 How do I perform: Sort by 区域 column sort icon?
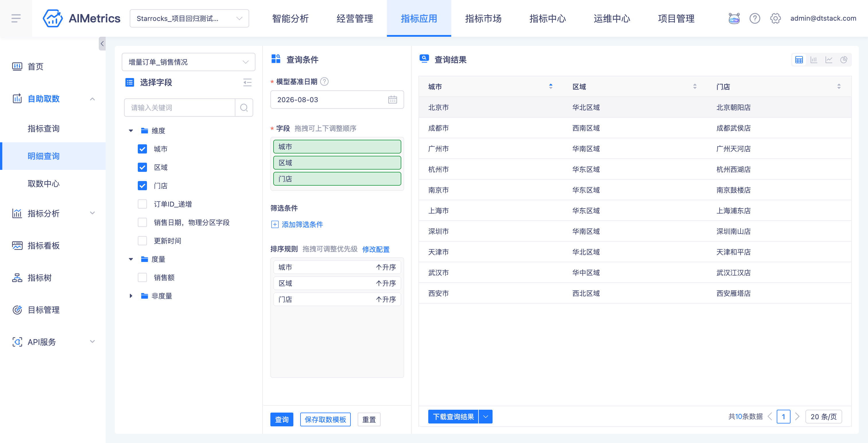coord(694,87)
